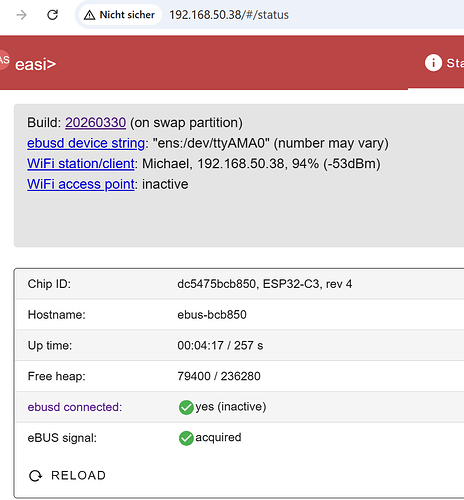Image resolution: width=464 pixels, height=500 pixels.
Task: Click the green check next to eBUS signal
Action: coord(186,438)
